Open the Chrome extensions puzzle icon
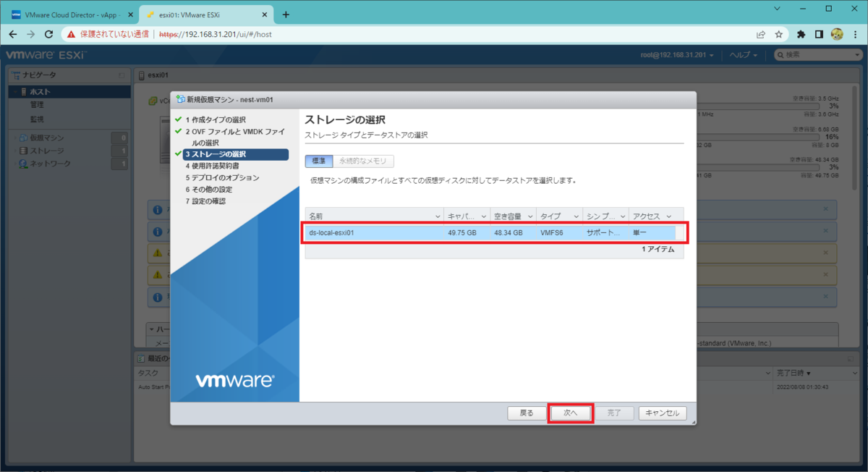The image size is (868, 472). (801, 34)
